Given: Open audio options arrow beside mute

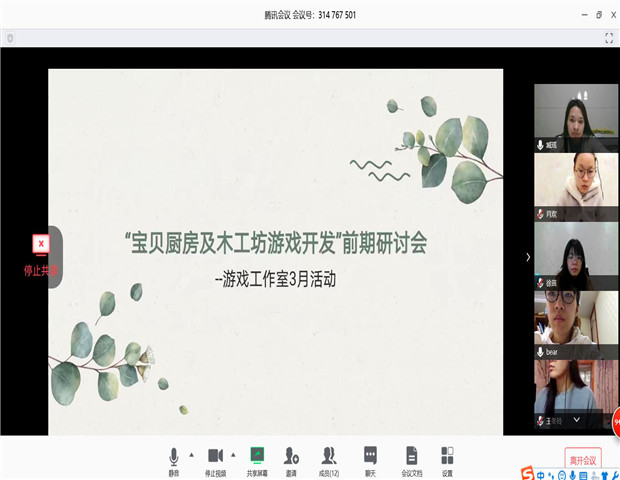Looking at the screenshot, I should pyautogui.click(x=191, y=455).
